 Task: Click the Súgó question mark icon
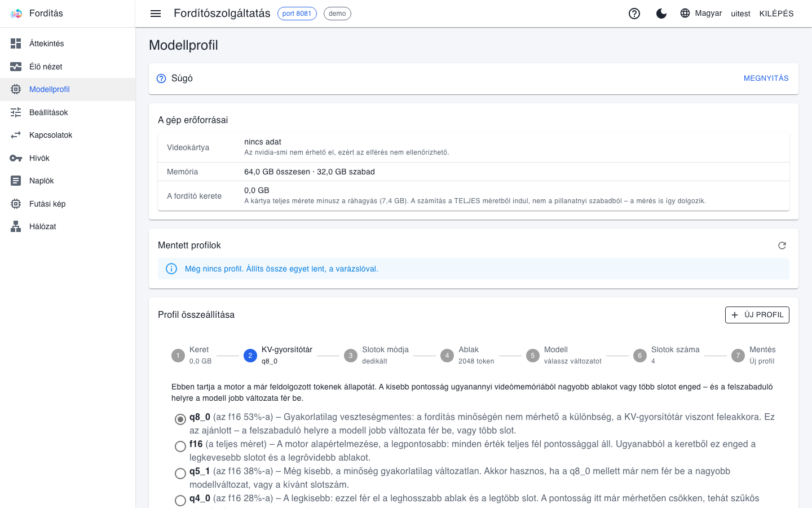tap(161, 78)
